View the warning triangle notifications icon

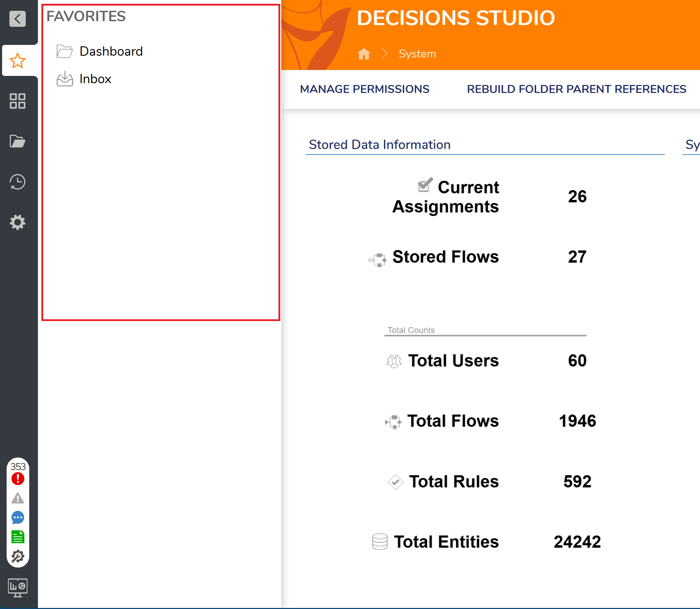pyautogui.click(x=18, y=498)
